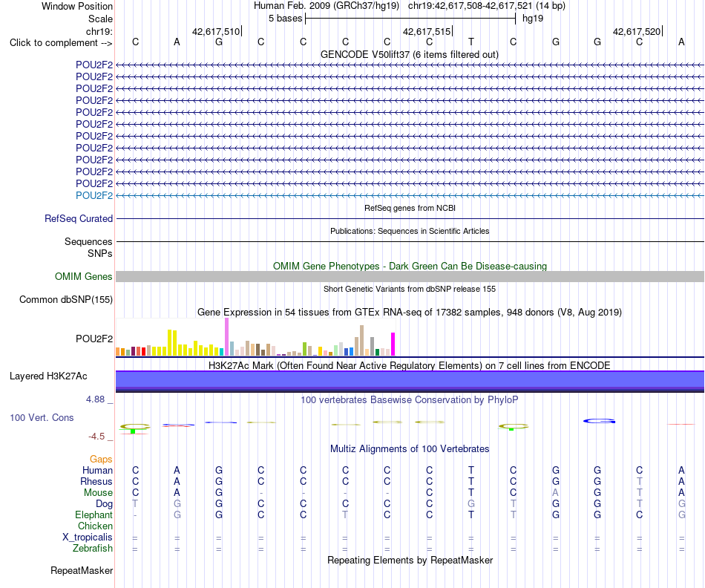Open the Layered H3K27Ac track label

click(48, 376)
